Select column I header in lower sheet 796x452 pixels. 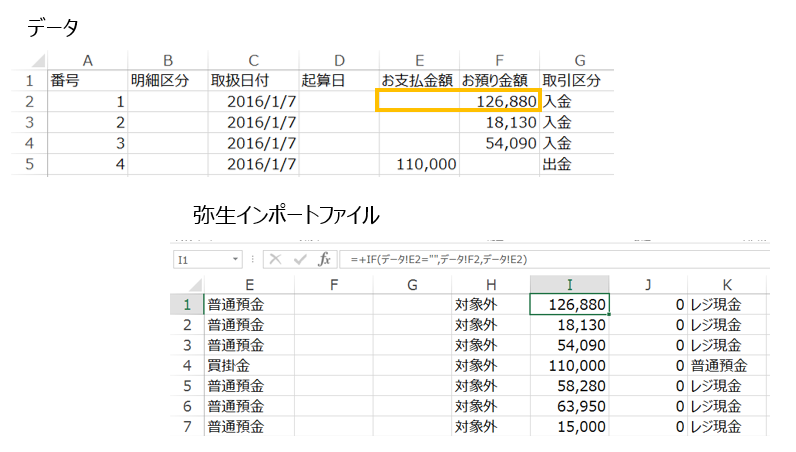click(570, 284)
